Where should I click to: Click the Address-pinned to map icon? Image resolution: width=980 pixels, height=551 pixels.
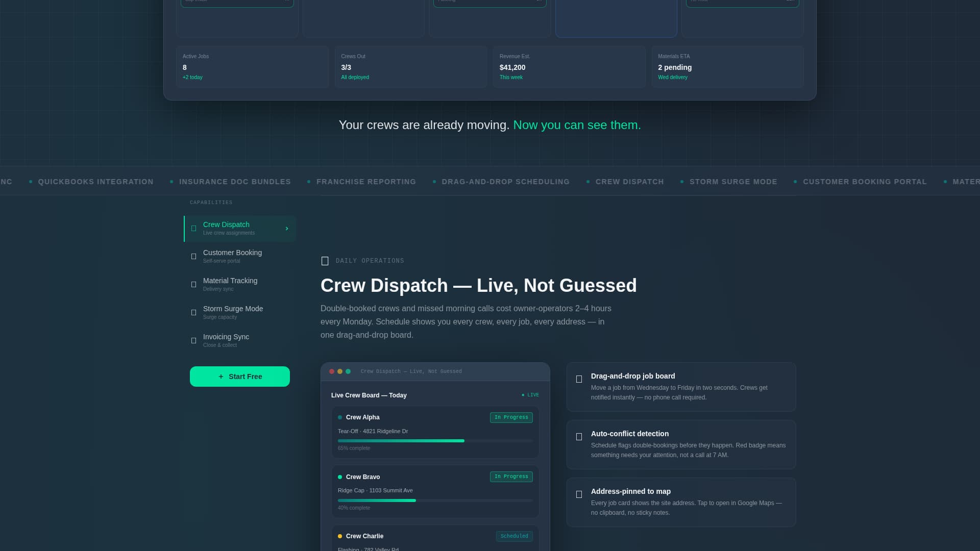pos(579,494)
